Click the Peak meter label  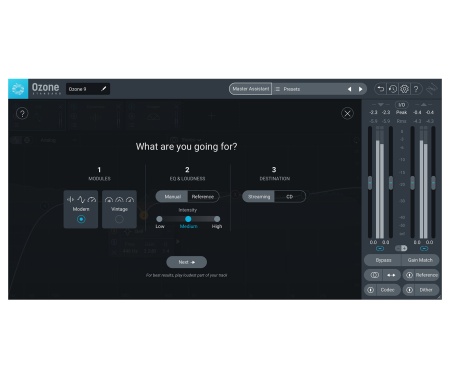pyautogui.click(x=401, y=112)
